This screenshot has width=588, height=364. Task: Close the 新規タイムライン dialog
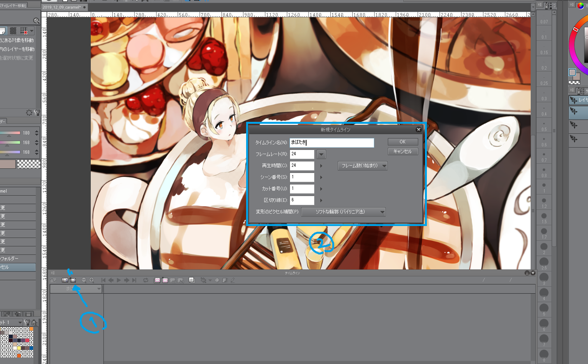419,130
